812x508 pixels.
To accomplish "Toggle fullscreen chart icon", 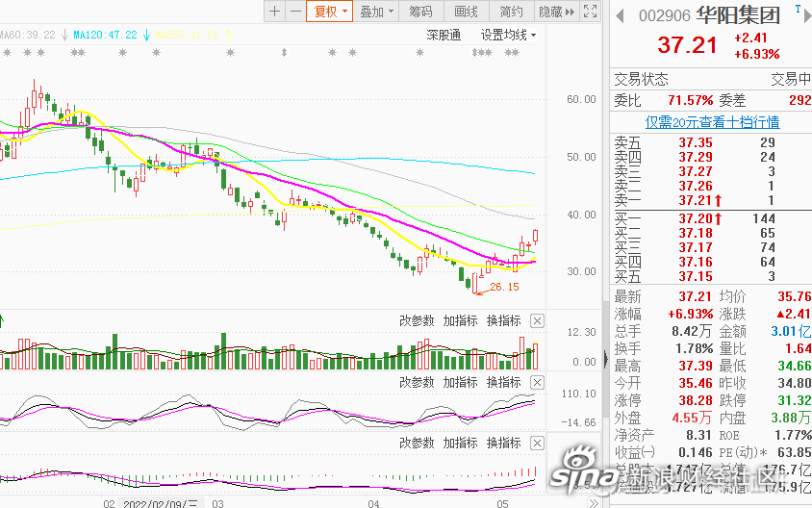I will [591, 12].
